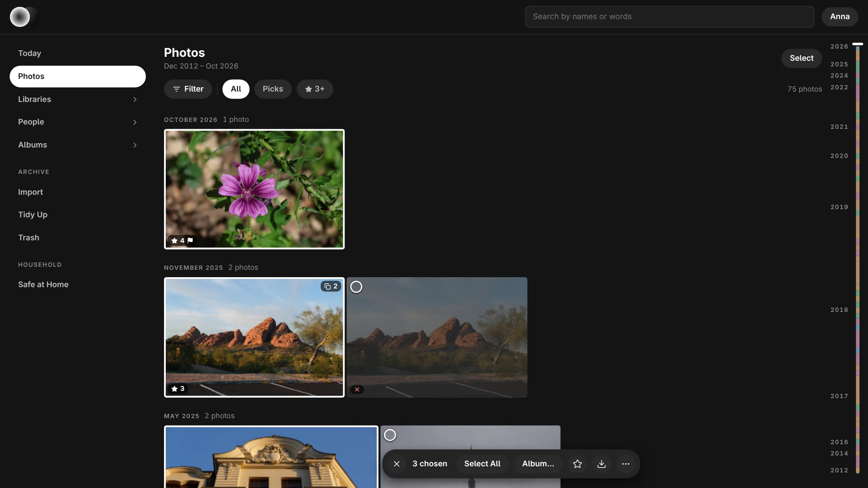Open the Filter options
Viewport: 868px width, 488px height.
point(188,89)
